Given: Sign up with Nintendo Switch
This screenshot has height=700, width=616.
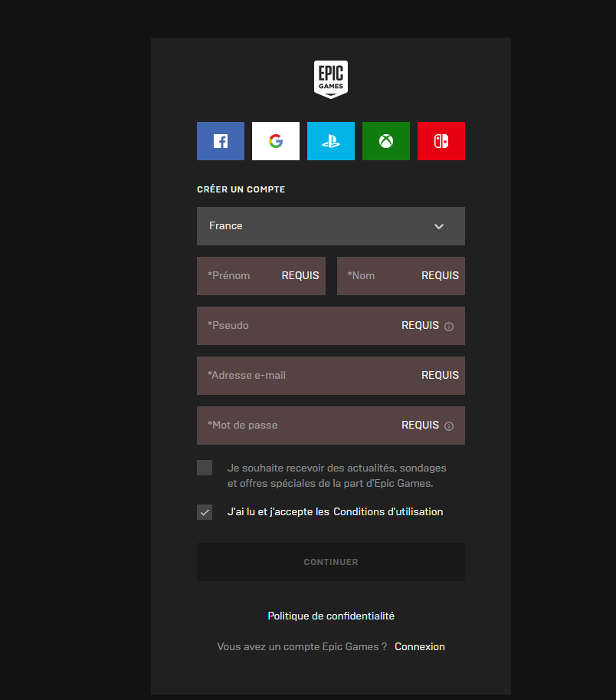Looking at the screenshot, I should (441, 141).
